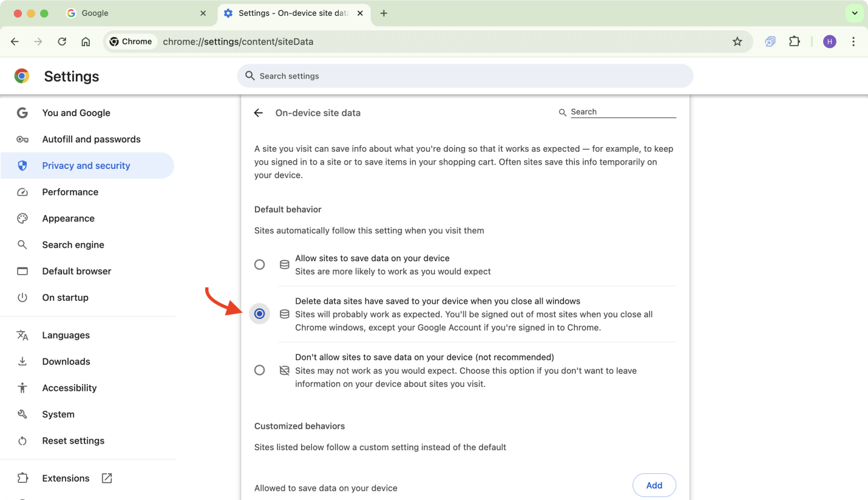
Task: Open the Chrome three-dot menu
Action: (853, 42)
